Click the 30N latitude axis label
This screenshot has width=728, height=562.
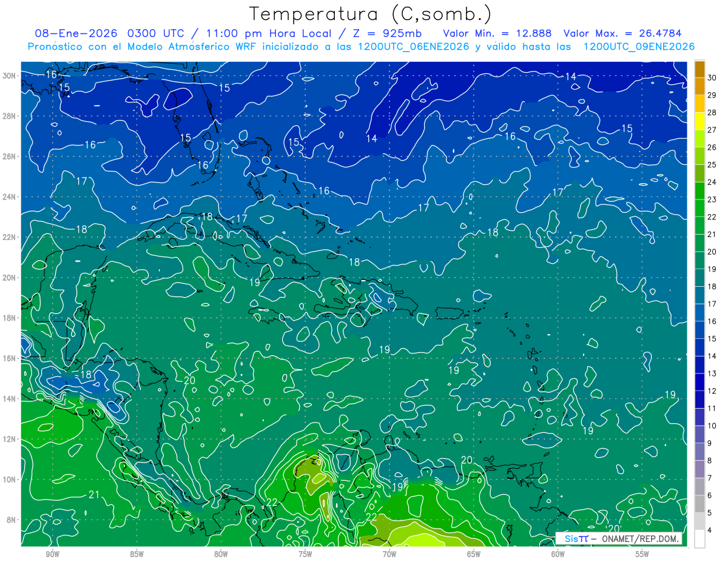(9, 75)
